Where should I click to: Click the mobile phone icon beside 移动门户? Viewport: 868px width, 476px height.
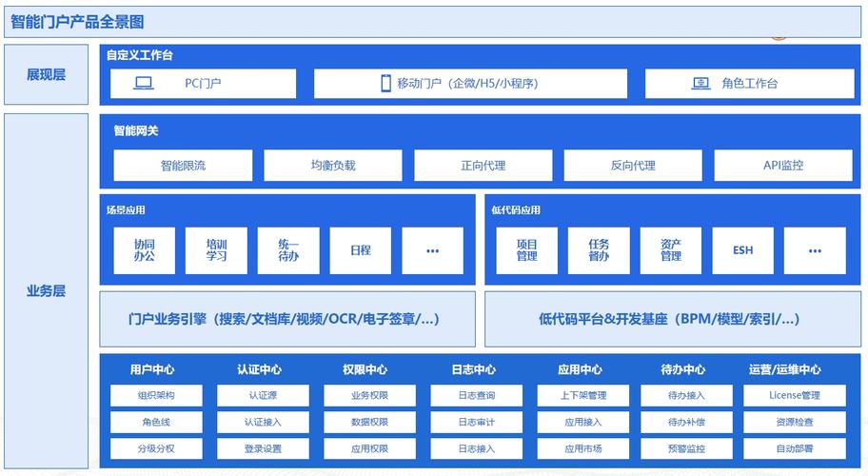(x=385, y=83)
